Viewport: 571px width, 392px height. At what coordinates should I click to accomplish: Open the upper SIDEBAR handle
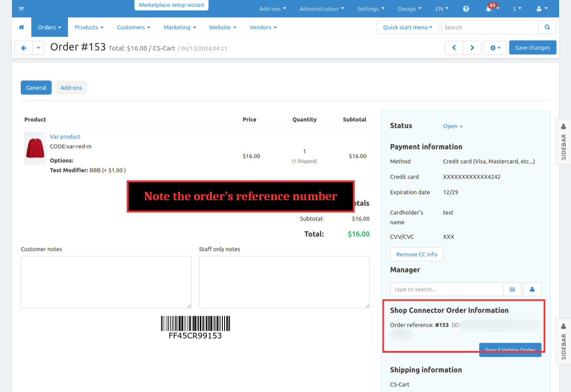563,141
